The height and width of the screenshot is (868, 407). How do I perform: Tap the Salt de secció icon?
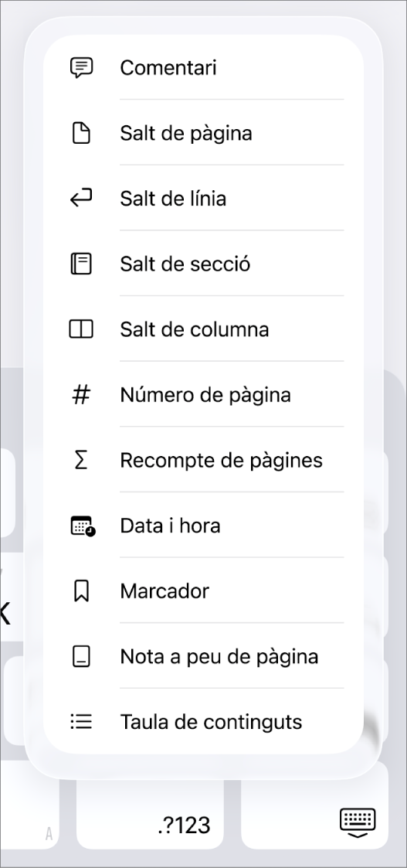click(81, 264)
